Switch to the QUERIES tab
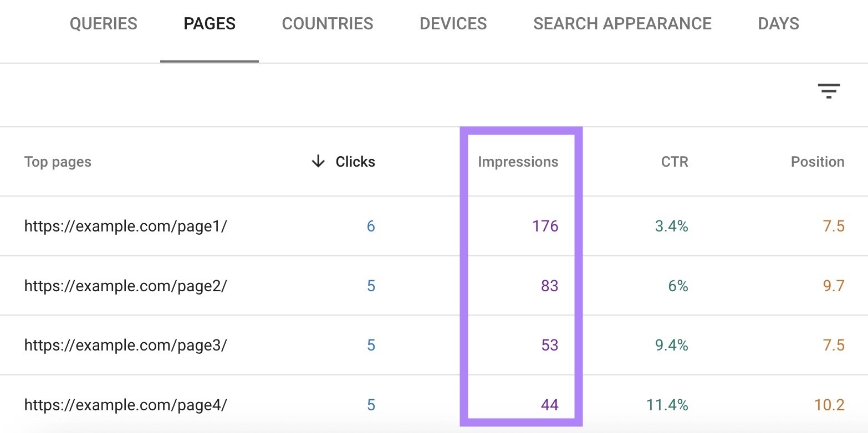 (103, 23)
